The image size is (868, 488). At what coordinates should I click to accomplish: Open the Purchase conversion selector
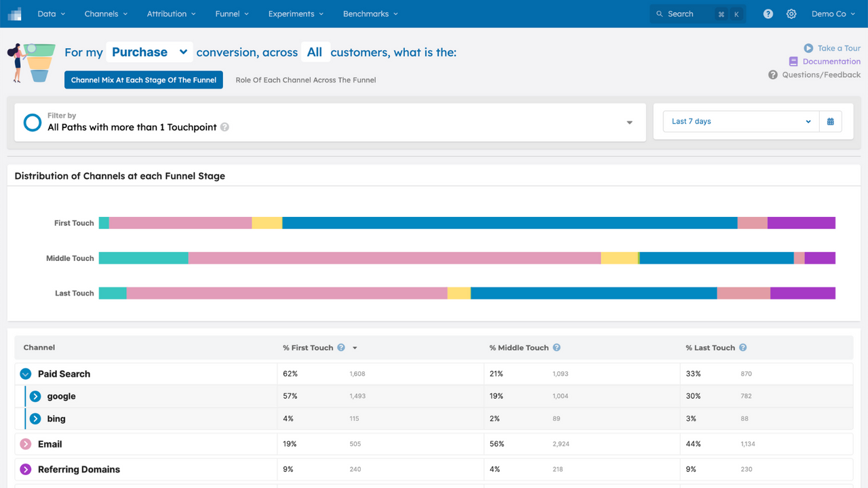coord(149,52)
